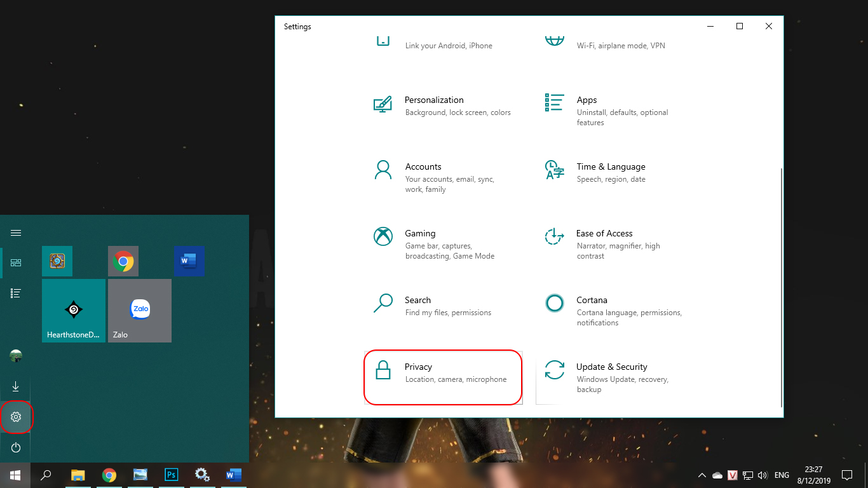Viewport: 868px width, 488px height.
Task: Click the Personalization paintbrush icon
Action: (383, 104)
